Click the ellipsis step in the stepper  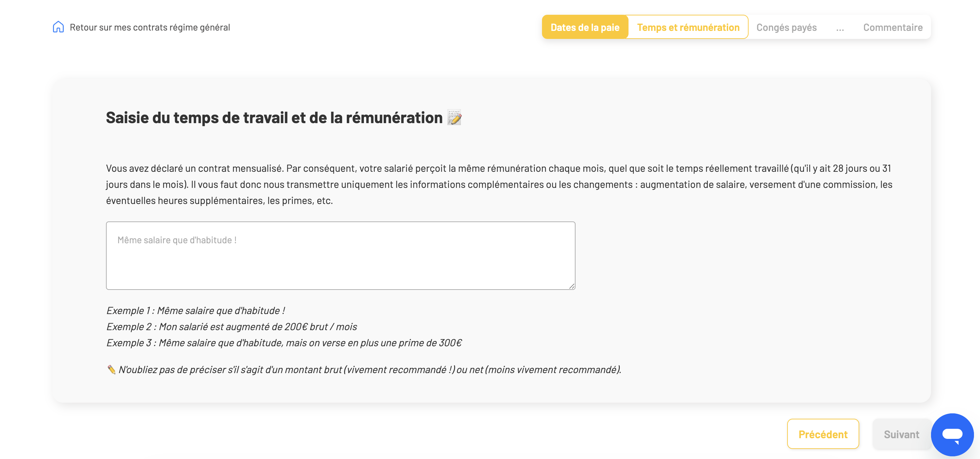[840, 28]
